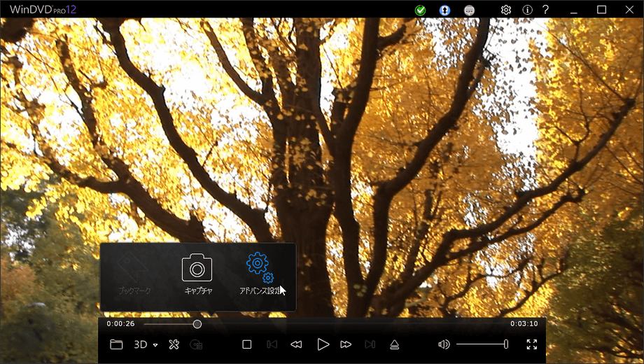Play the video
Screen dimensions: 644x364
pos(323,344)
